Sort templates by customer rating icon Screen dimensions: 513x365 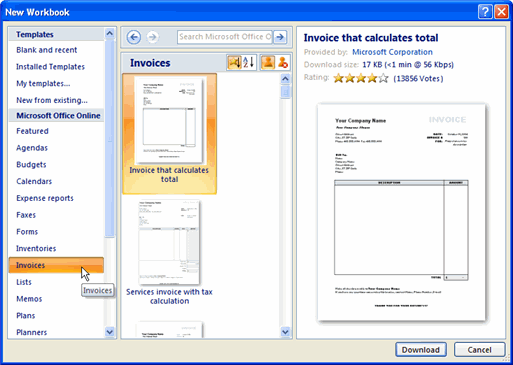click(234, 63)
